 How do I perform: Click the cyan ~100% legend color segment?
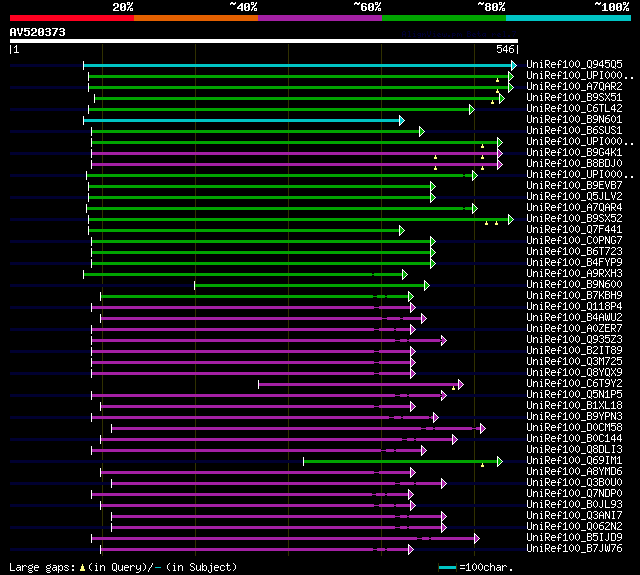pyautogui.click(x=569, y=18)
